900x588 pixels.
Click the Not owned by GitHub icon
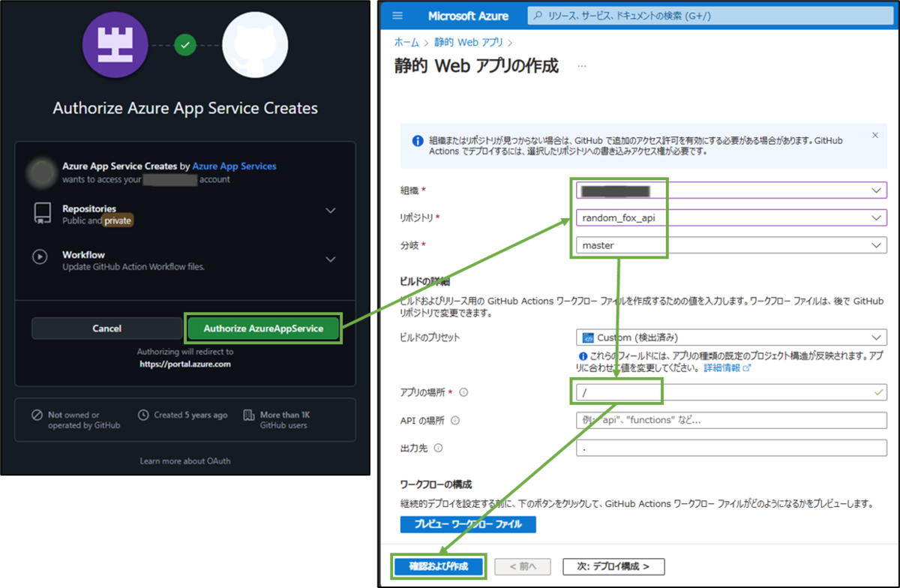pyautogui.click(x=37, y=415)
